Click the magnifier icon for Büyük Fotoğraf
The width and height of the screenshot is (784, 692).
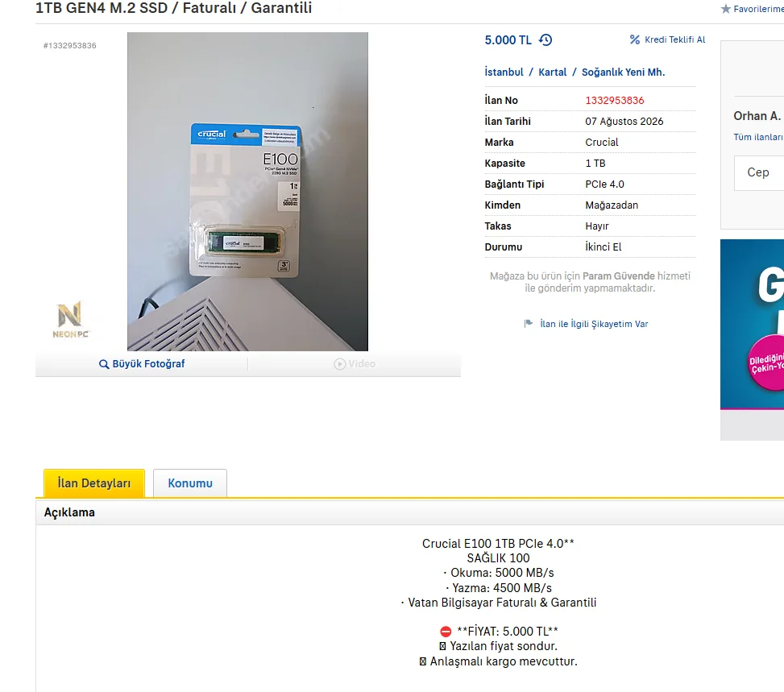104,364
